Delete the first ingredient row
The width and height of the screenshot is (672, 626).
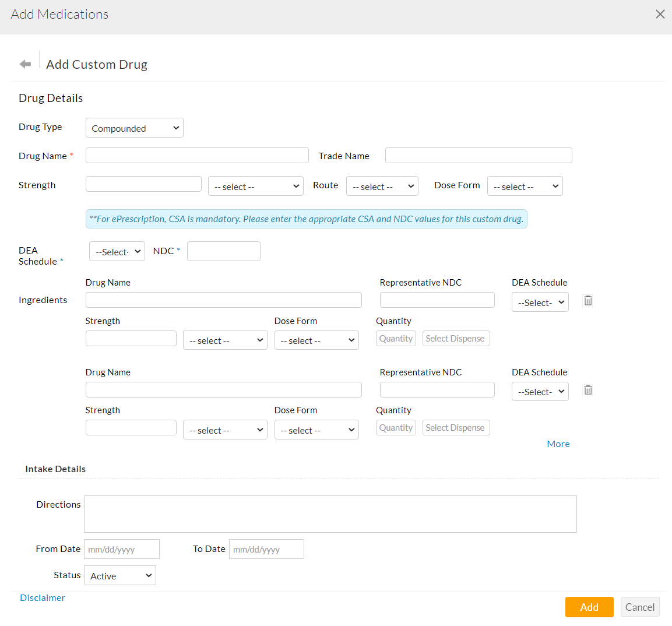[587, 300]
